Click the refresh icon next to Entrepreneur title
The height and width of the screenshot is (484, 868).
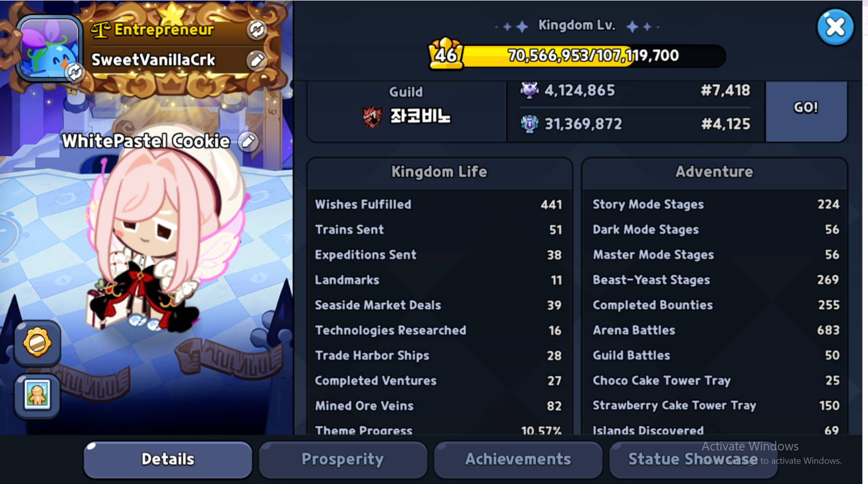[257, 30]
